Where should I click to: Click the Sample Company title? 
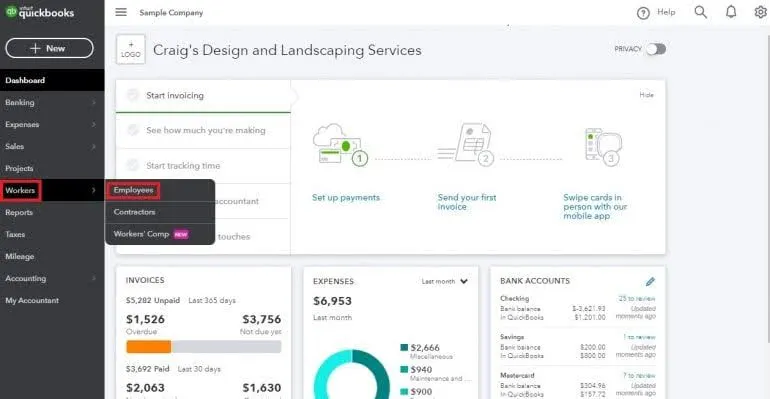pyautogui.click(x=171, y=12)
